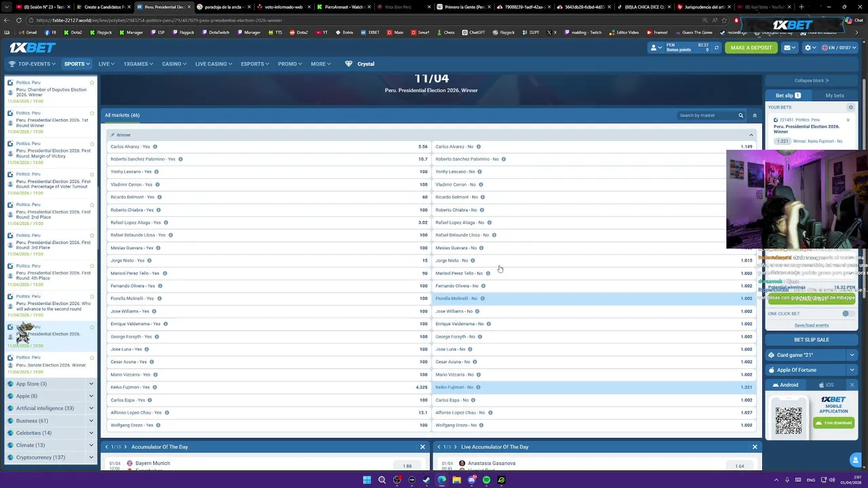The width and height of the screenshot is (868, 488).
Task: Open the CASINO menu
Action: (x=174, y=64)
